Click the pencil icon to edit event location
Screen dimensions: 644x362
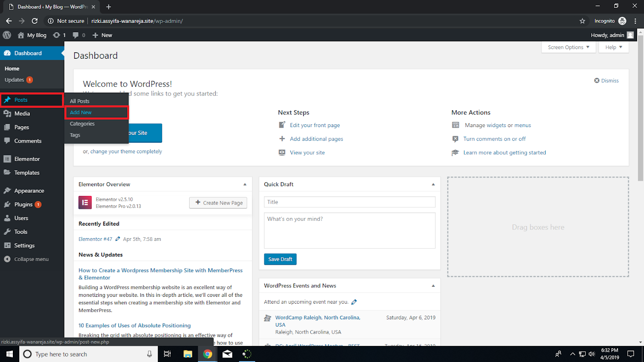tap(354, 302)
